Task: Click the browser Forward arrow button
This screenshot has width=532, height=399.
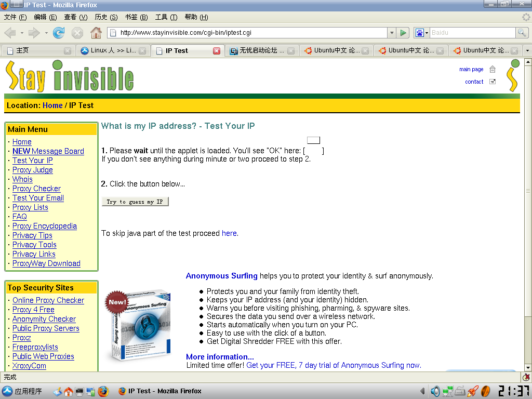Action: pyautogui.click(x=34, y=33)
